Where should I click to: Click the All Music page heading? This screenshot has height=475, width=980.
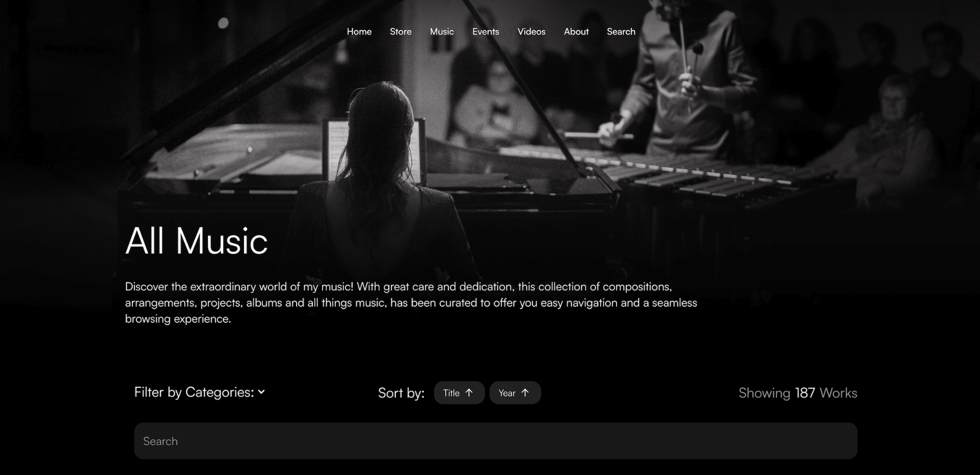[196, 241]
